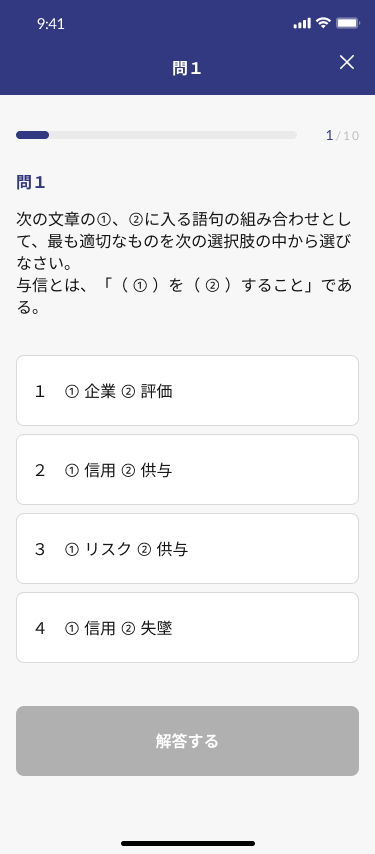Close the quiz using the X icon
Image resolution: width=375 pixels, height=854 pixels.
pos(347,62)
